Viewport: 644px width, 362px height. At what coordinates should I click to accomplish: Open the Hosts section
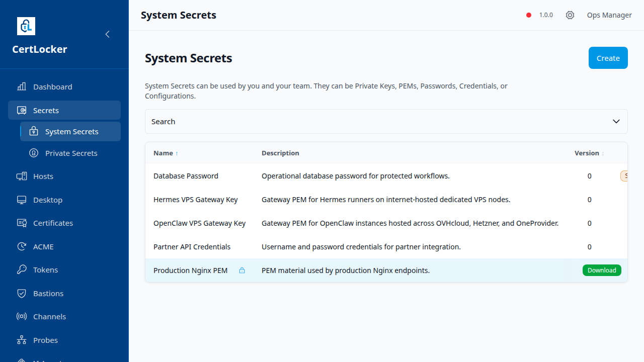(64, 176)
